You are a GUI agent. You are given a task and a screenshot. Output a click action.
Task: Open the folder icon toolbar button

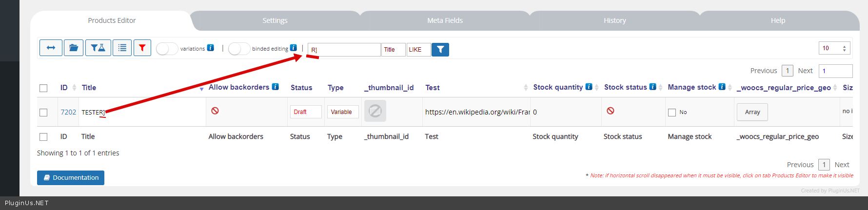pos(74,48)
